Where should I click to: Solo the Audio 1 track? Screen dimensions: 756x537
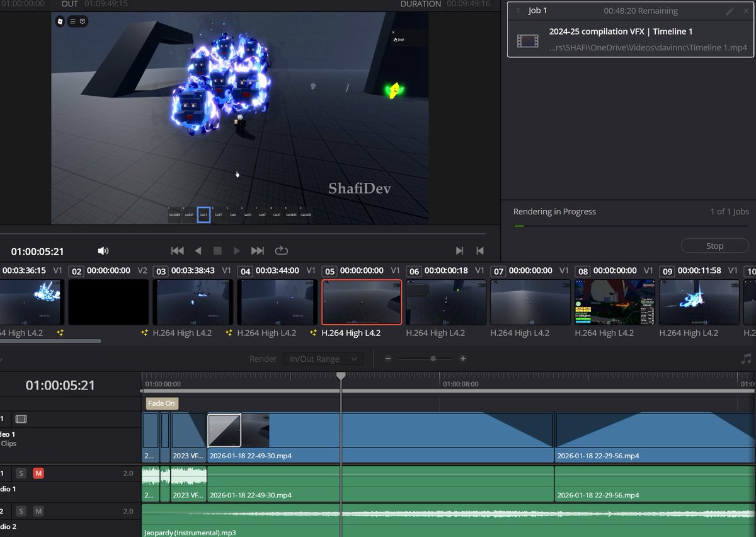pyautogui.click(x=21, y=473)
